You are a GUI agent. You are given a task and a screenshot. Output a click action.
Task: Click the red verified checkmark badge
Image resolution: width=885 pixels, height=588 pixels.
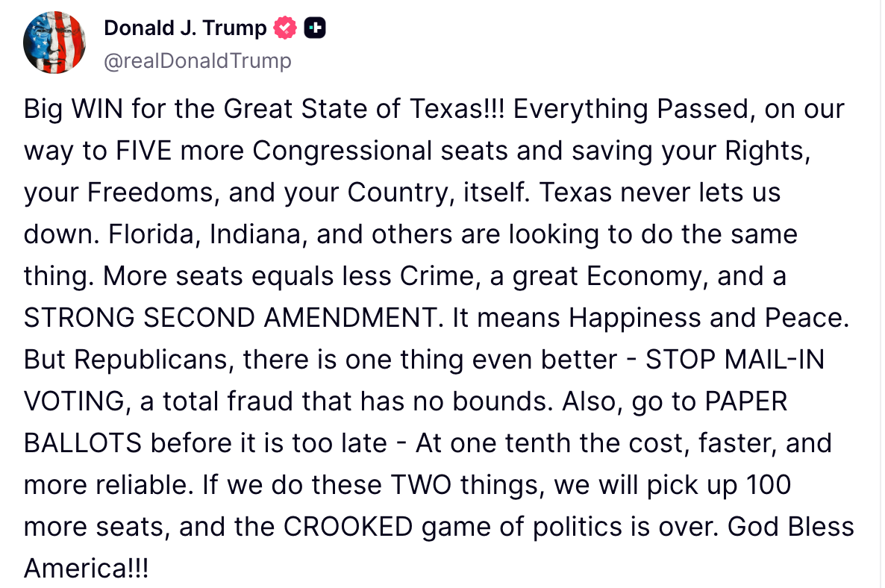(x=286, y=28)
